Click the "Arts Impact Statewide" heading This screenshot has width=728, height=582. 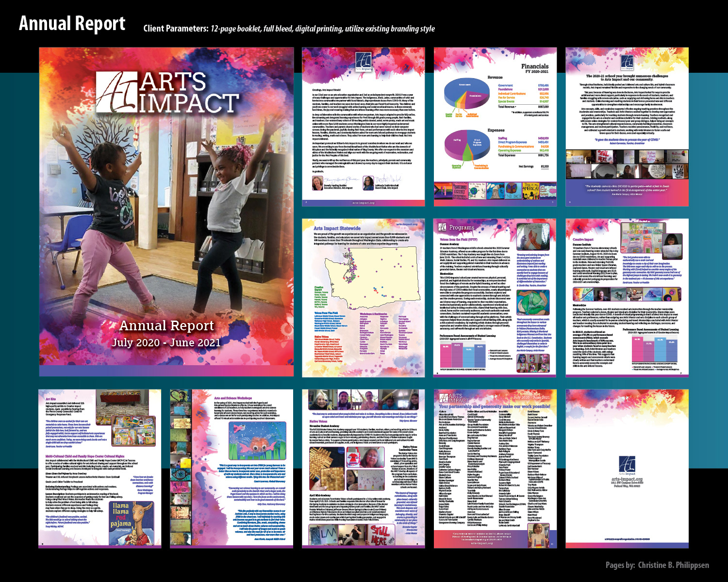(337, 228)
